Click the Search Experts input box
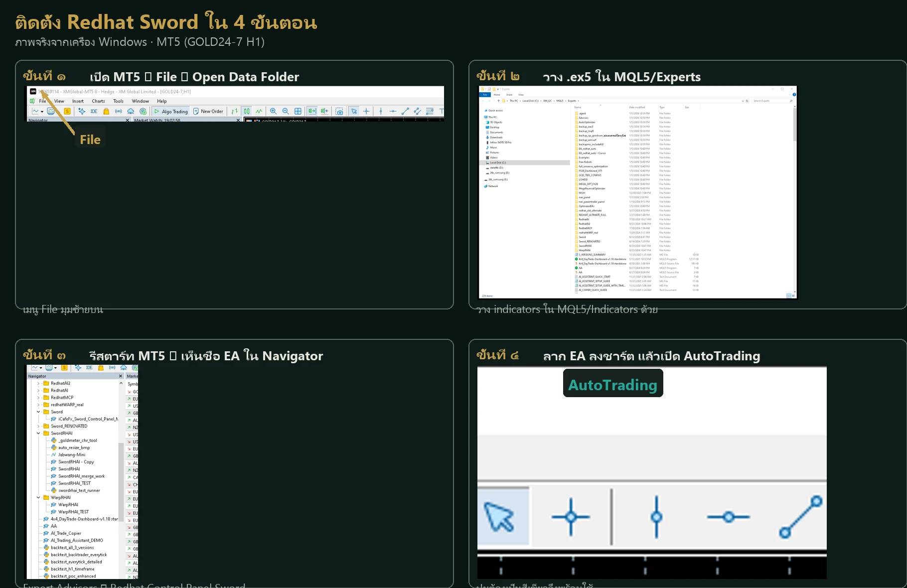 (x=772, y=101)
